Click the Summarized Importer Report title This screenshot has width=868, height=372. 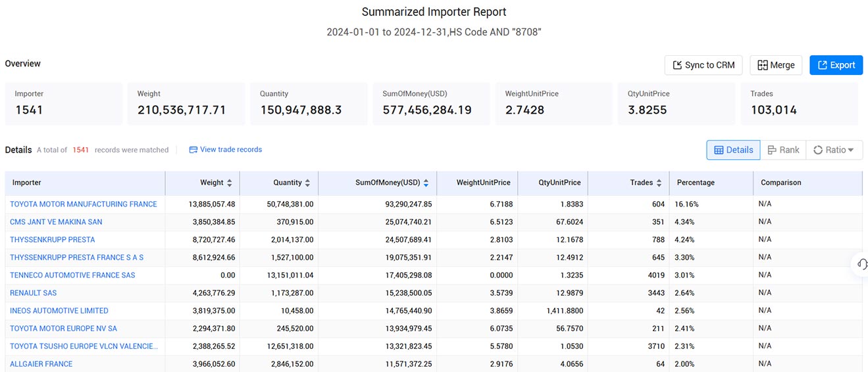434,12
